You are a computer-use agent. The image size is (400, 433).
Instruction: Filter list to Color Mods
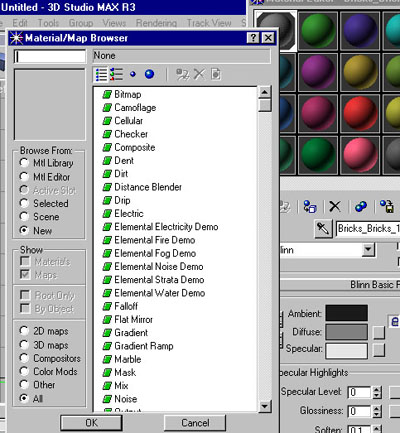[48, 371]
